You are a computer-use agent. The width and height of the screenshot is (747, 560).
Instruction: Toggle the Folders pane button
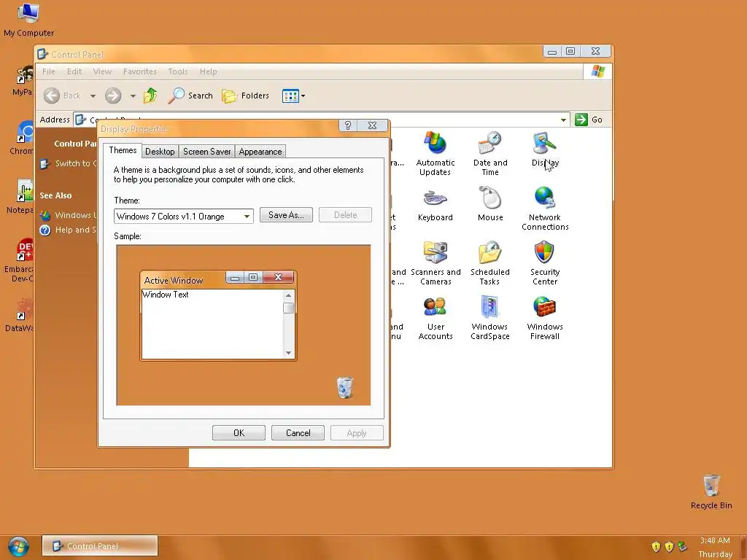[246, 96]
